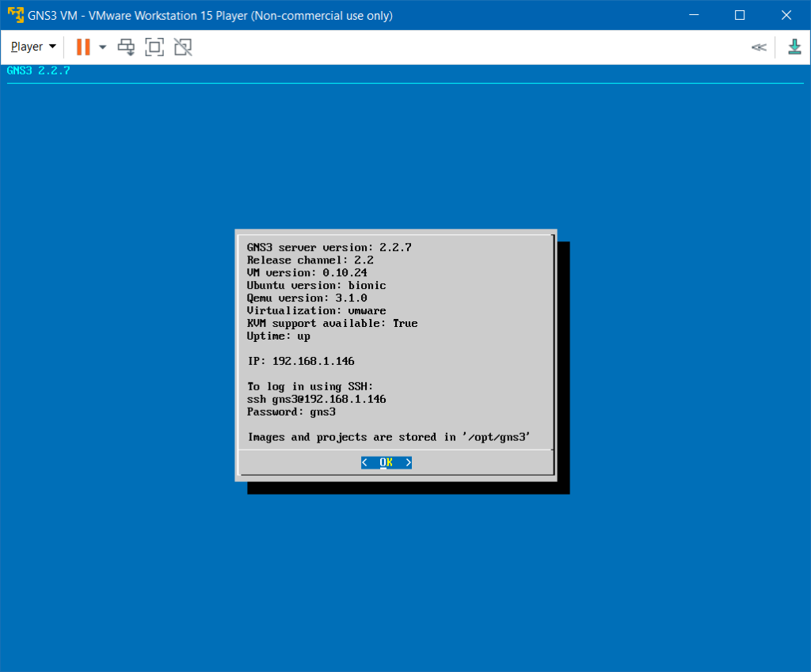Close the GNS3 VM window
The height and width of the screenshot is (672, 811).
pyautogui.click(x=786, y=15)
